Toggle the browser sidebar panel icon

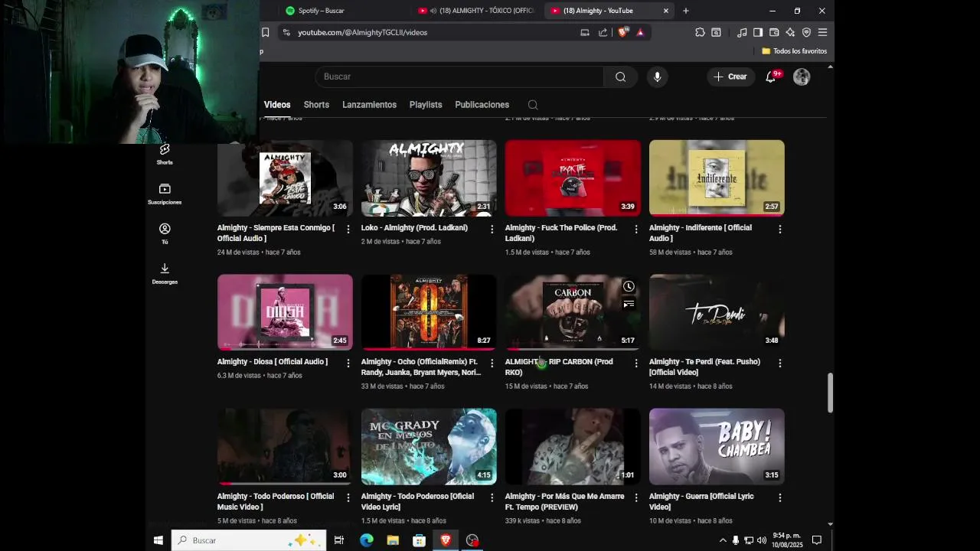pyautogui.click(x=758, y=32)
